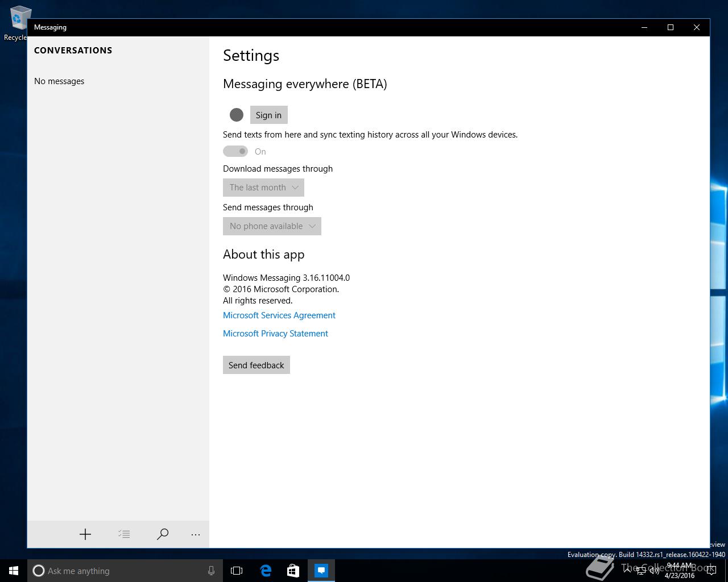
Task: Open 'The last month' dropdown
Action: coord(263,188)
